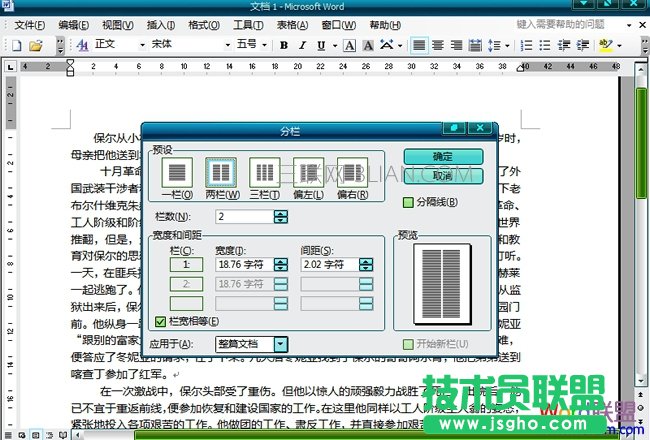Expand the character scaling dropdown arrow
The width and height of the screenshot is (650, 440).
[x=400, y=45]
